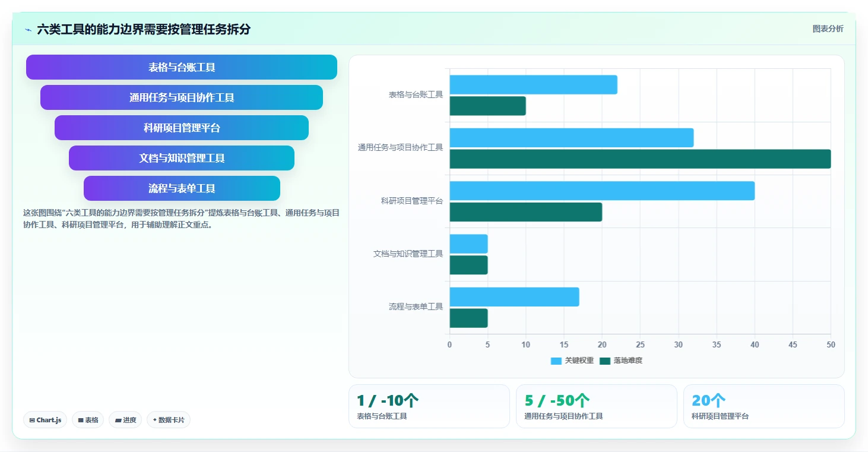Click the chart axis label 表格与台账工具
The image size is (868, 452).
416,94
